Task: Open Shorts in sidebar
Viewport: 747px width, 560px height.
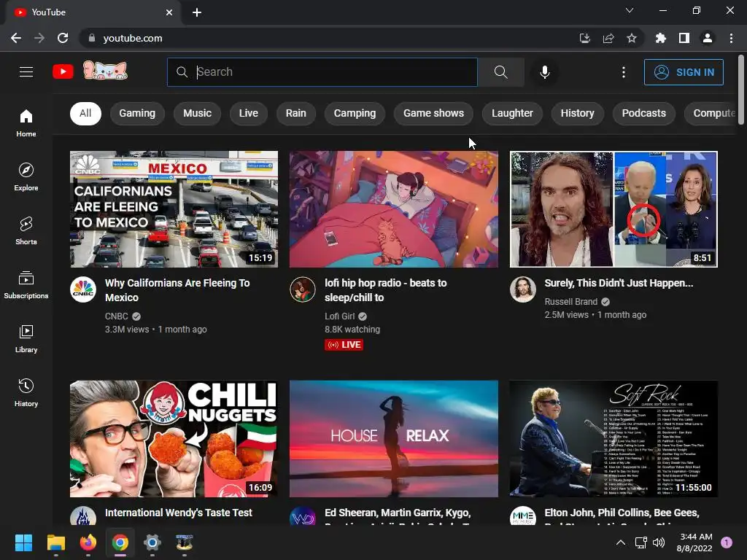Action: pyautogui.click(x=26, y=231)
